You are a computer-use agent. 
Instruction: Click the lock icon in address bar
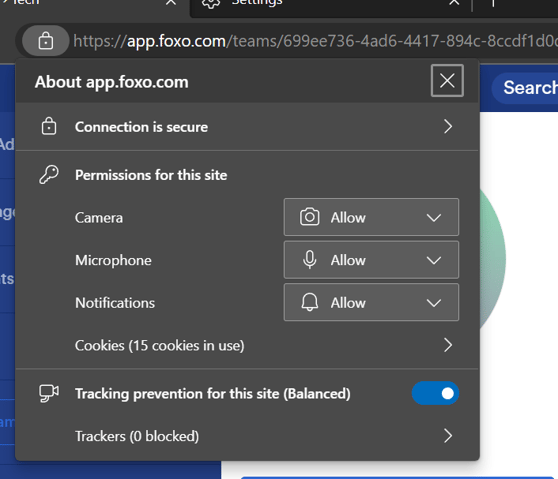[46, 41]
